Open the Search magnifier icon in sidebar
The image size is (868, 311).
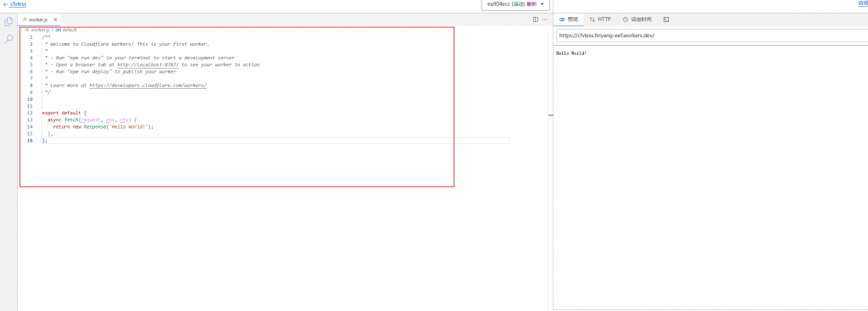pyautogui.click(x=8, y=39)
